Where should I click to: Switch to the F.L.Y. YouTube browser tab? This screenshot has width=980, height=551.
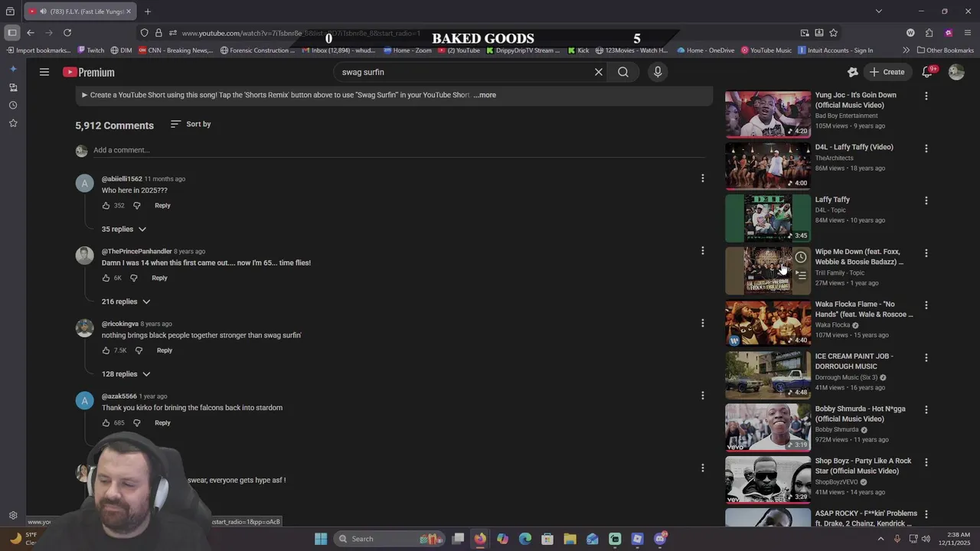(80, 11)
